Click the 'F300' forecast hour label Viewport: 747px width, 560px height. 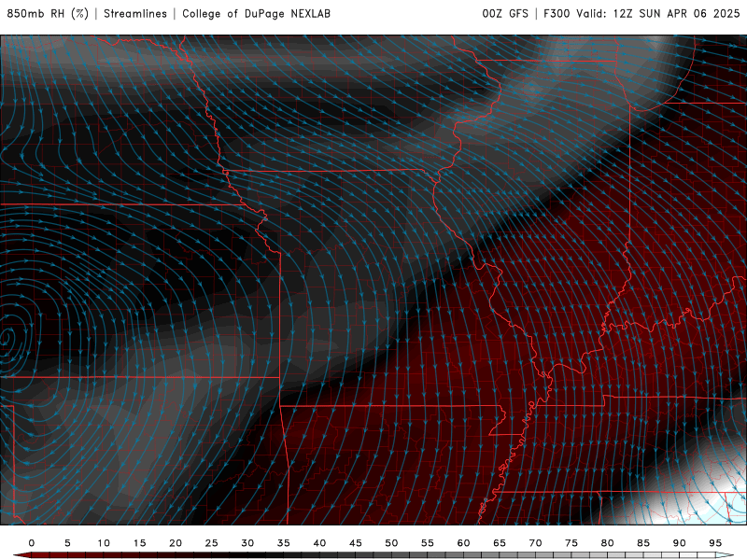(557, 13)
